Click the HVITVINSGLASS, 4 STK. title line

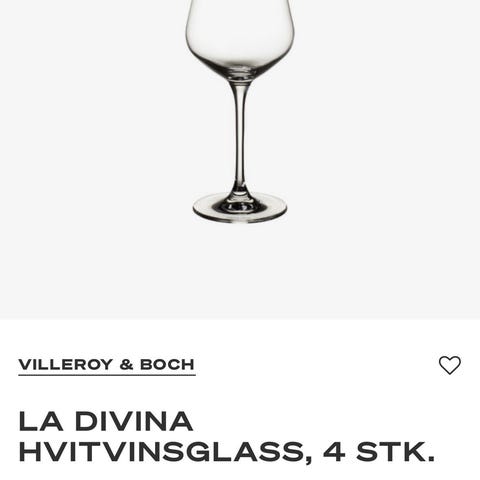pyautogui.click(x=227, y=451)
